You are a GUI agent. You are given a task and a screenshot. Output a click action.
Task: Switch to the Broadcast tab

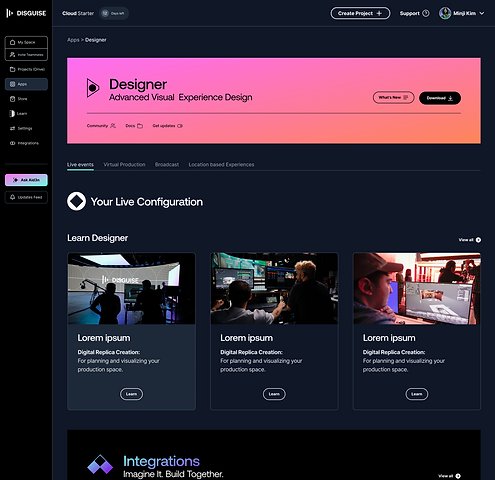tap(167, 165)
